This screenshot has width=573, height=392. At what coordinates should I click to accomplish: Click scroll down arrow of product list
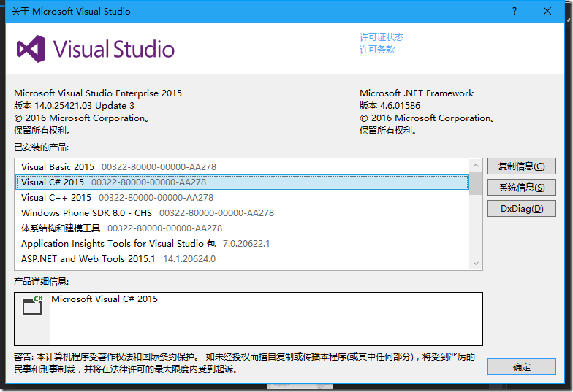[475, 263]
